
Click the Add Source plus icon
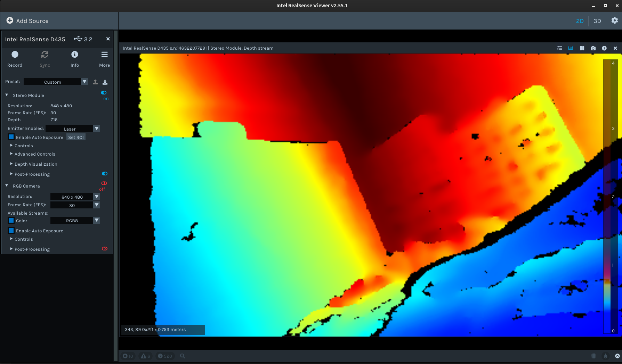tap(10, 20)
